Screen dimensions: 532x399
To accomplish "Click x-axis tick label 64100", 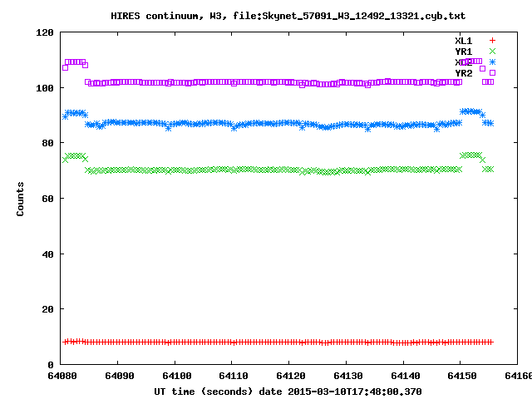I will point(177,376).
